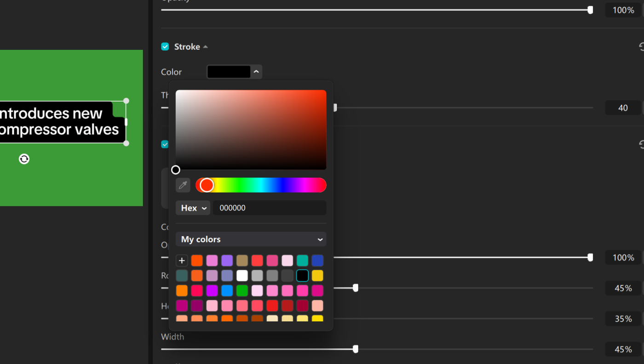Select the tan swatch in My colors

[242, 261]
